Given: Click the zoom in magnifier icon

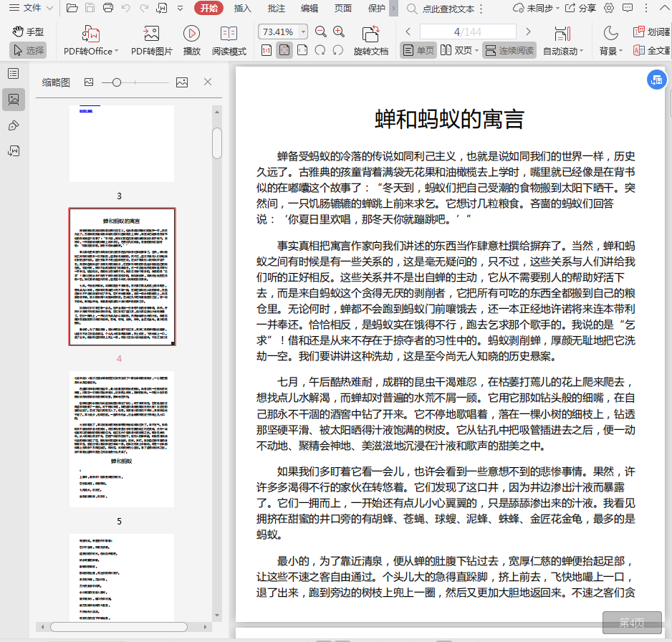Looking at the screenshot, I should (x=339, y=32).
